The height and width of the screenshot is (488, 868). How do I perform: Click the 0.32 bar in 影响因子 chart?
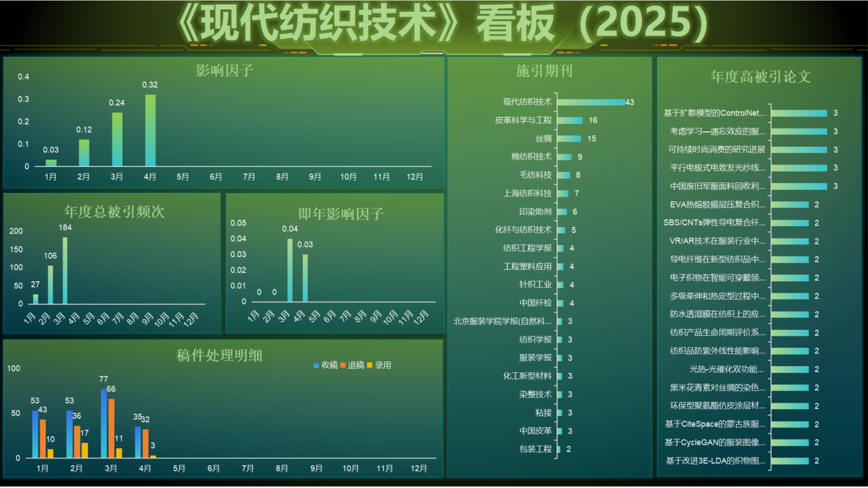150,131
